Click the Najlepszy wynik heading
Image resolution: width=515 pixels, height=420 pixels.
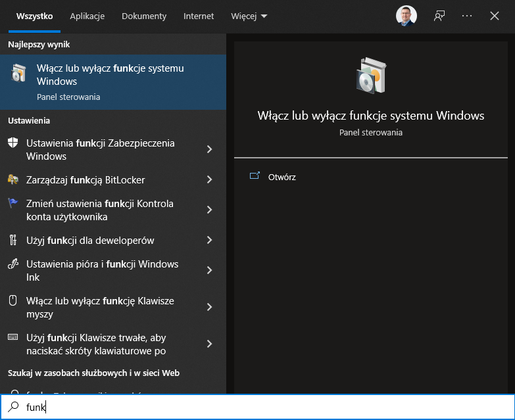[x=39, y=44]
